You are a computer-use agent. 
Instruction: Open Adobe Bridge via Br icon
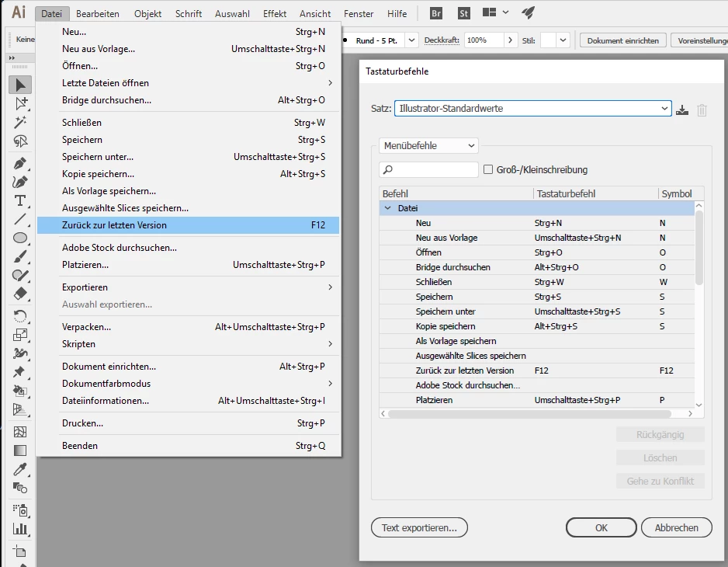tap(436, 13)
